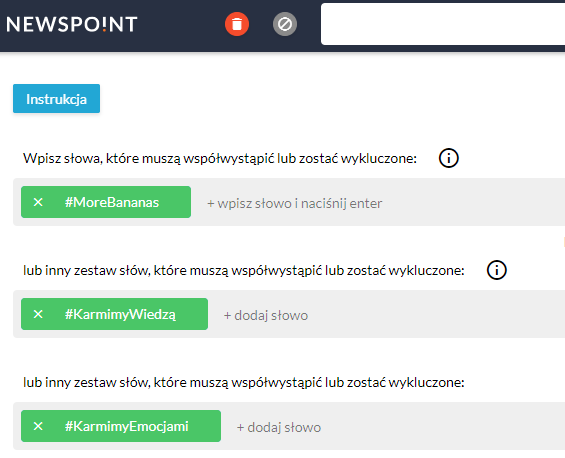Open info icon beside second word set label

497,270
